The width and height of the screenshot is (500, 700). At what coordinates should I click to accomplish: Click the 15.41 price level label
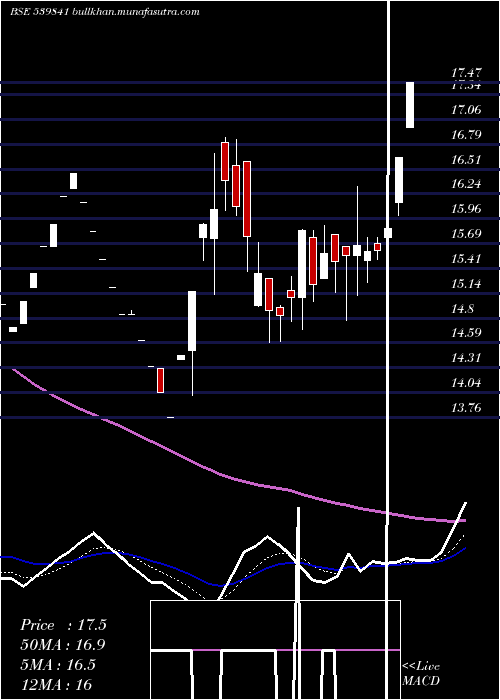[466, 258]
